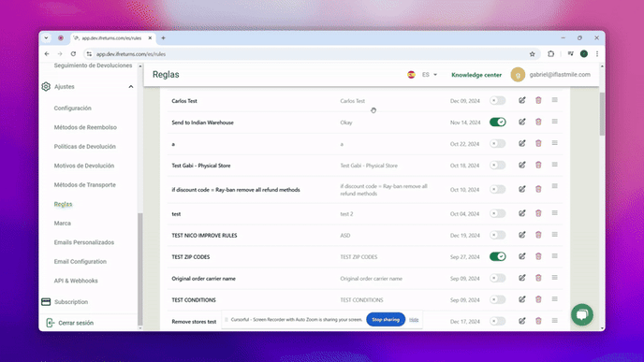Click trash icon for TEST CONDITIONS rule
Screen dimensions: 644x362
click(538, 299)
